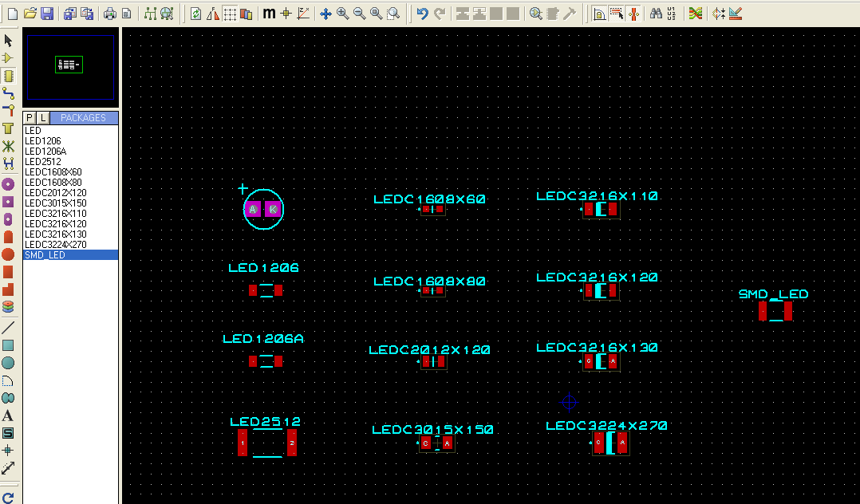Screen dimensions: 860x504
Task: Select 2D box graphics tool
Action: click(8, 345)
